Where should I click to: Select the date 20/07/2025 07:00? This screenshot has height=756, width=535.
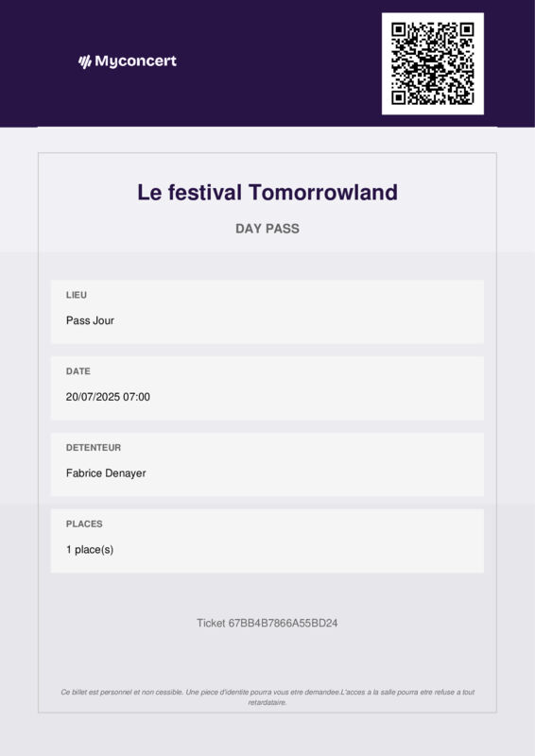pyautogui.click(x=108, y=397)
